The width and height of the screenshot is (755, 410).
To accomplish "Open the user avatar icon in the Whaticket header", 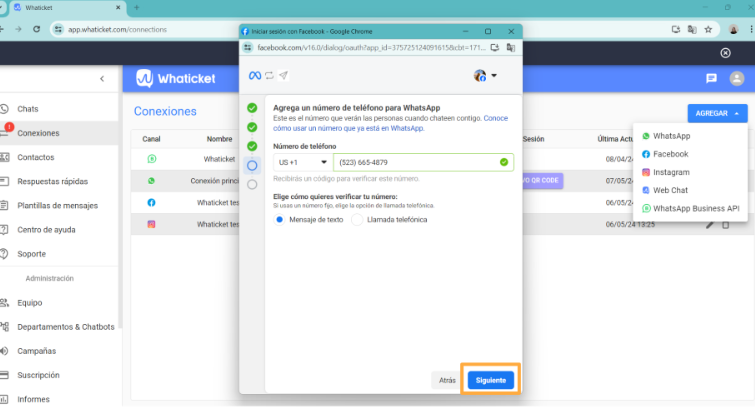I will (x=737, y=79).
